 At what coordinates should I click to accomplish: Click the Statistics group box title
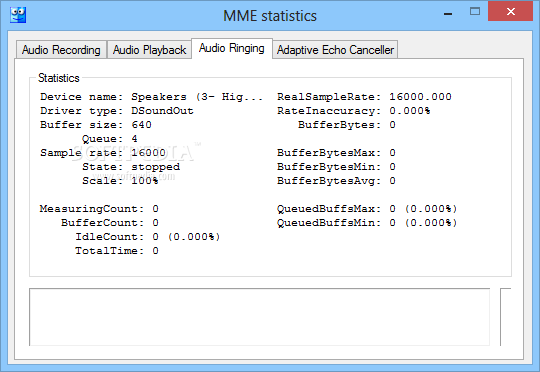click(x=59, y=78)
